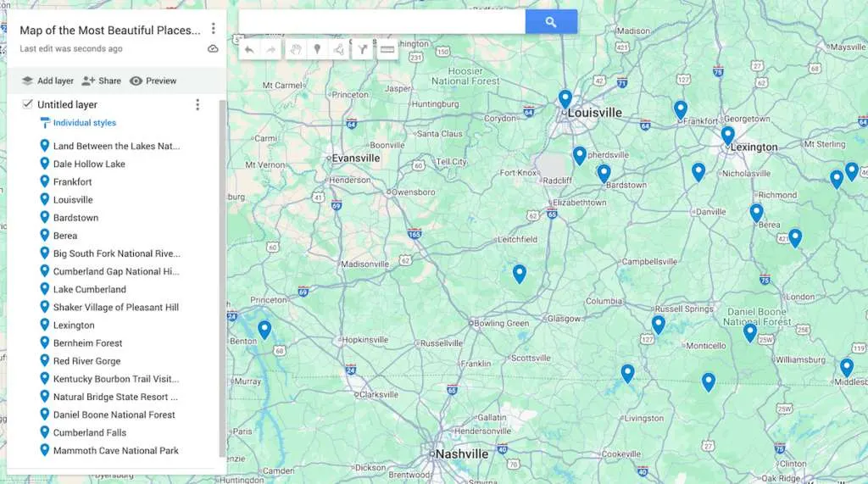Image resolution: width=868 pixels, height=484 pixels.
Task: Select the add directions tool
Action: coord(362,50)
